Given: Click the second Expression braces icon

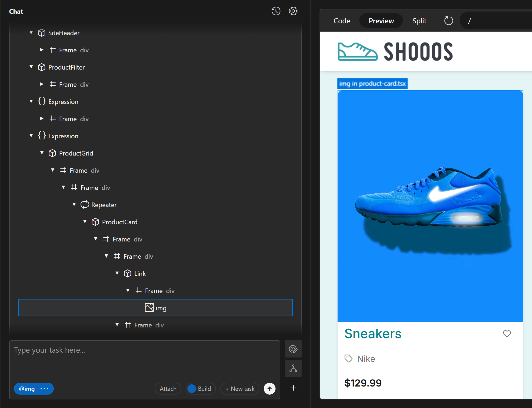Looking at the screenshot, I should click(x=42, y=136).
